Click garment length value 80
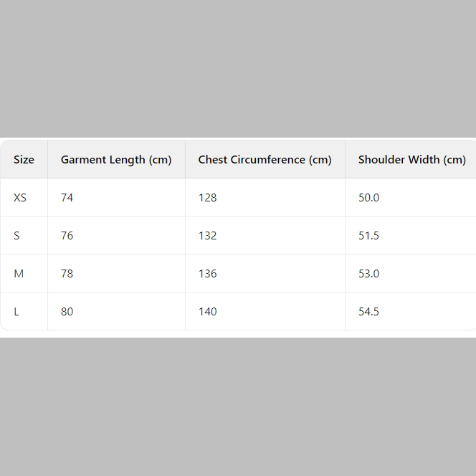 (67, 312)
